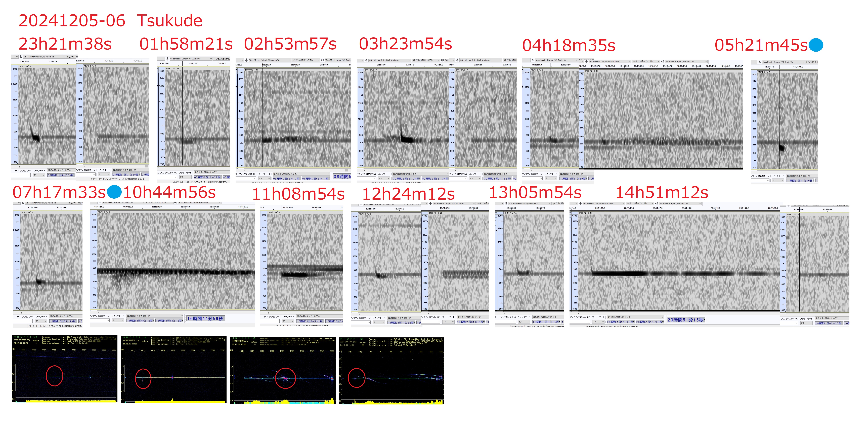Open HROFFT thumbnail labeled XX2412061040.png
This screenshot has height=424, width=868.
coord(283,370)
